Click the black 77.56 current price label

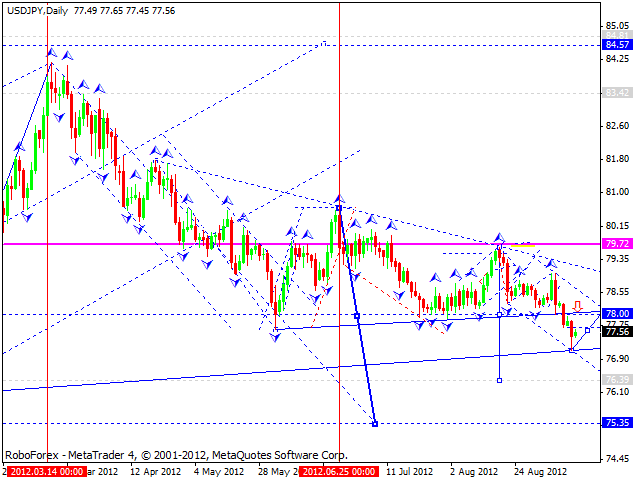coord(618,331)
